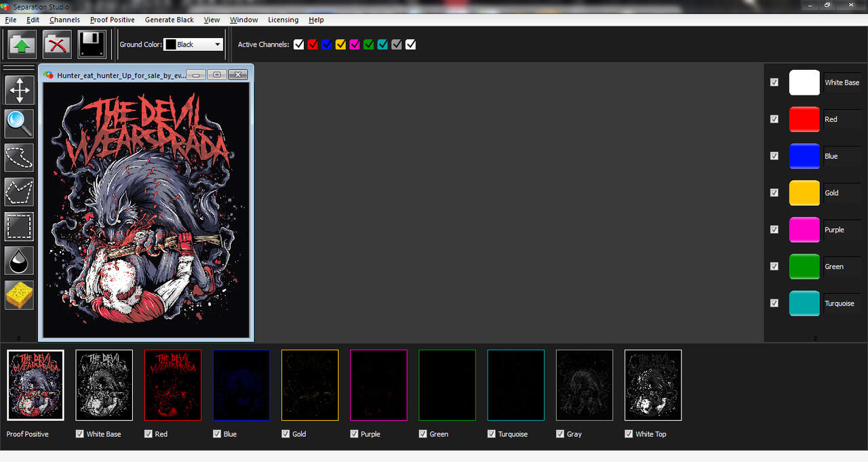
Task: Click the red X close-file icon
Action: tap(57, 45)
